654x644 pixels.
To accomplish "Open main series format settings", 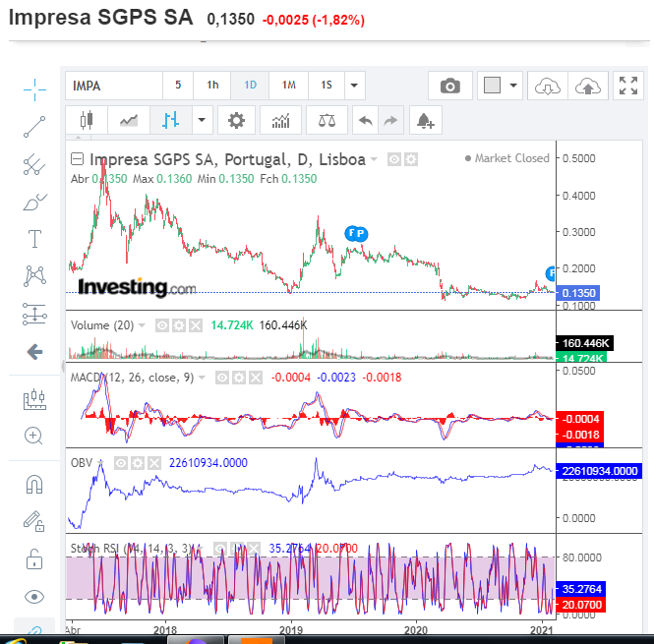I will pos(411,159).
